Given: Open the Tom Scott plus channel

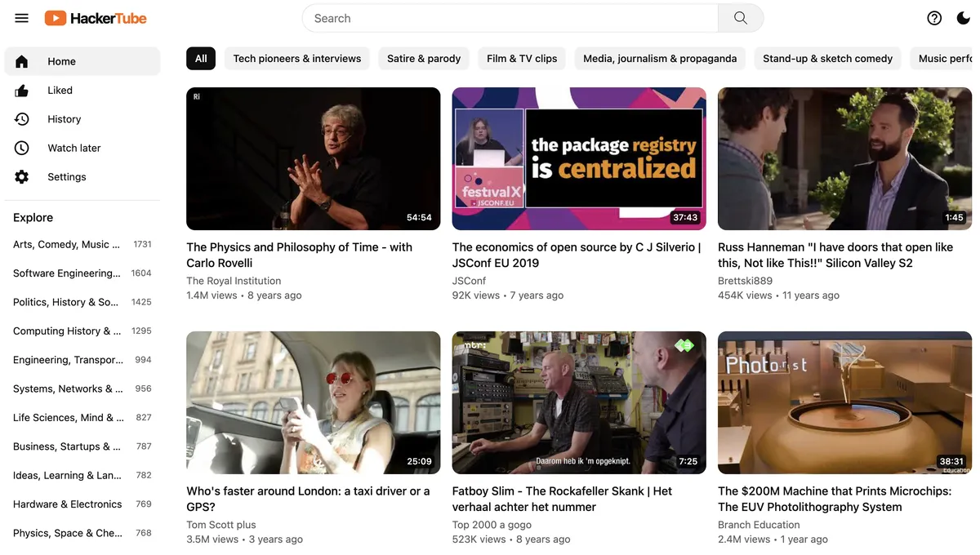Looking at the screenshot, I should point(221,525).
